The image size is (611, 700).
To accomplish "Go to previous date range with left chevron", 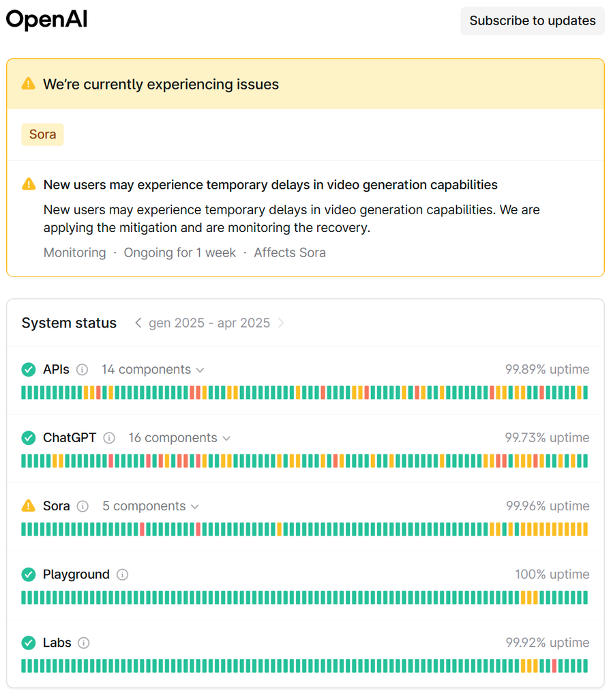I will 138,323.
